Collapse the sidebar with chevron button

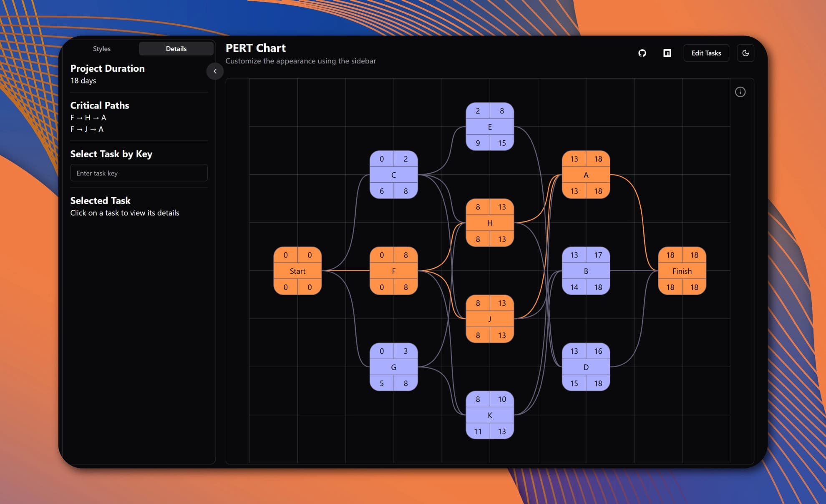click(x=215, y=71)
